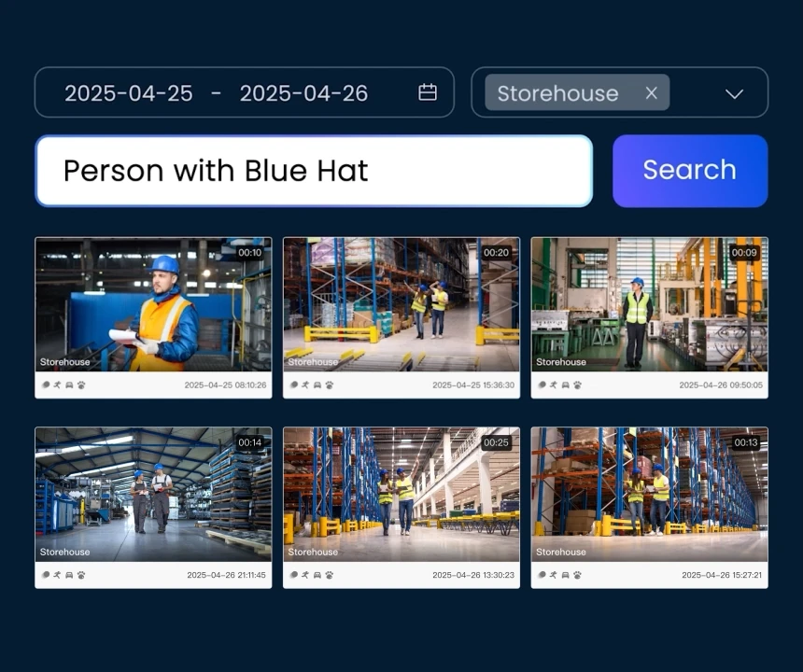Click pet paw icon on 21:11:45 clip
The height and width of the screenshot is (672, 803).
point(81,575)
